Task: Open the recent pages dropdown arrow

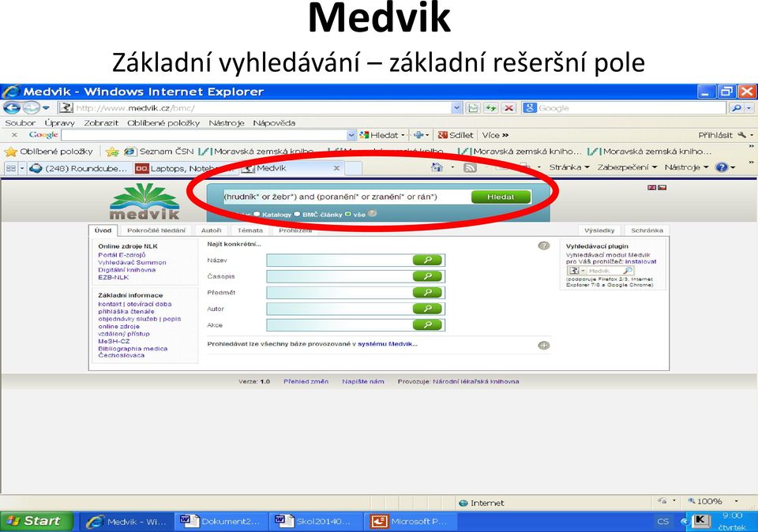Action: click(46, 108)
